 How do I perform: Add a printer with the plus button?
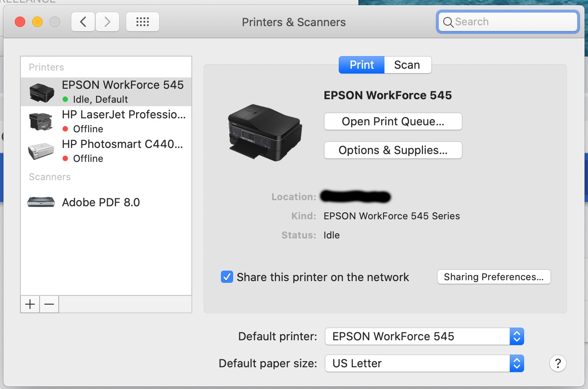click(x=30, y=304)
